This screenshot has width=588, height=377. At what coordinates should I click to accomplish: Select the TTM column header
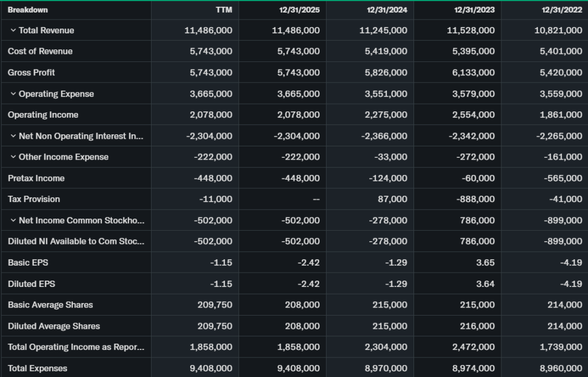pos(223,10)
